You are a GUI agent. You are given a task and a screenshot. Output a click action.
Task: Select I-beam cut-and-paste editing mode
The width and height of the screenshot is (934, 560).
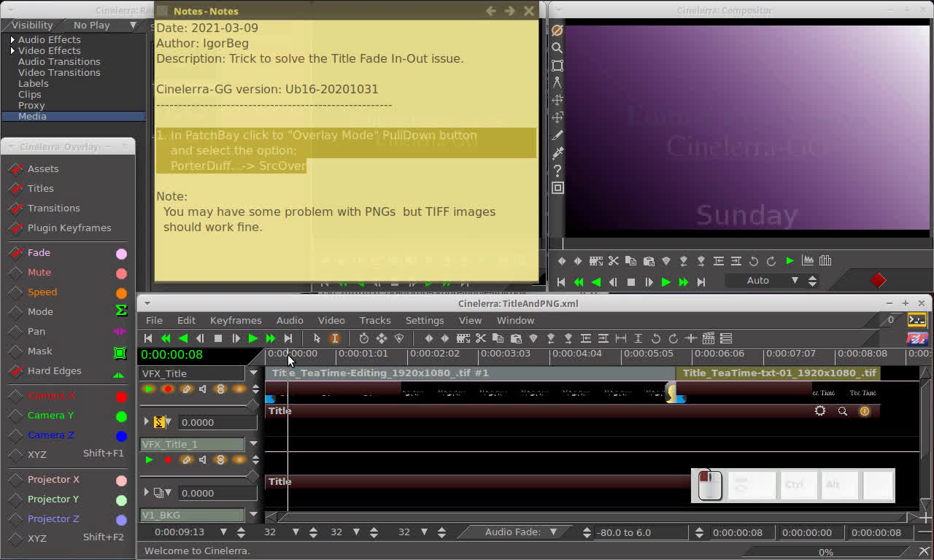pyautogui.click(x=335, y=338)
